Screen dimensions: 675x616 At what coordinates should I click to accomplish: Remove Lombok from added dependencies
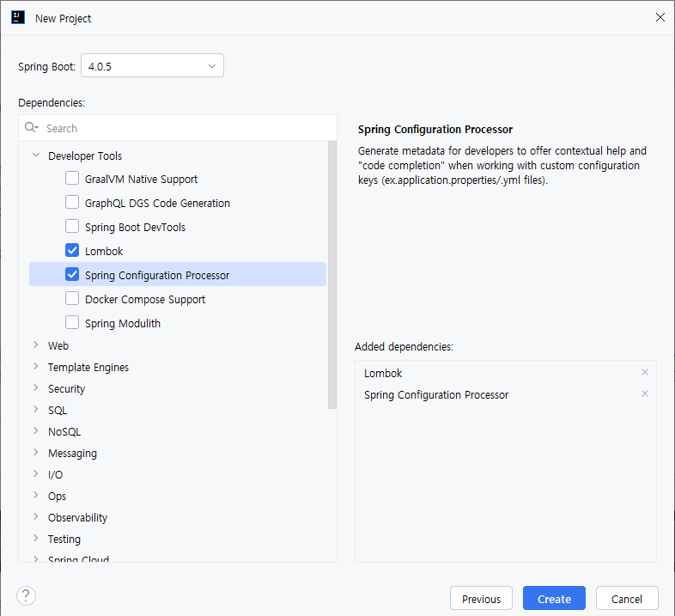(644, 372)
